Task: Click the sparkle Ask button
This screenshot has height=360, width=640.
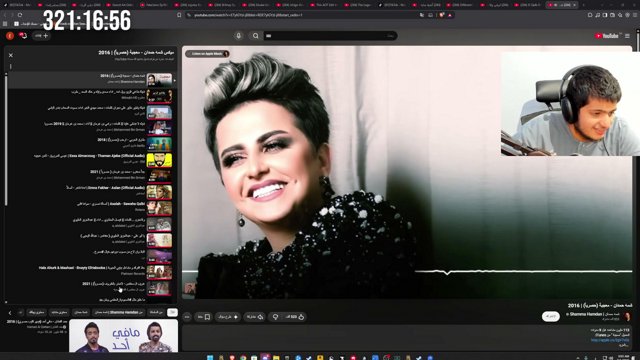Action: tap(228, 317)
